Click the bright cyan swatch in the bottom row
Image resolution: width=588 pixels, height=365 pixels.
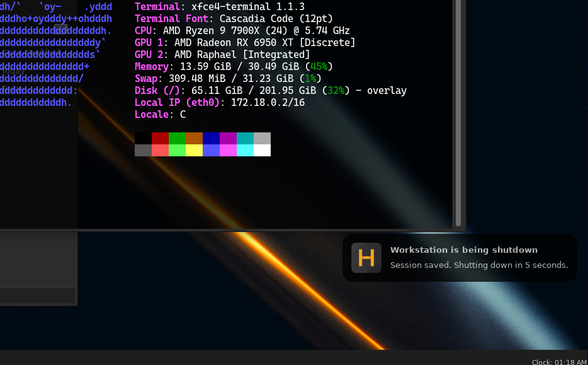pos(246,150)
